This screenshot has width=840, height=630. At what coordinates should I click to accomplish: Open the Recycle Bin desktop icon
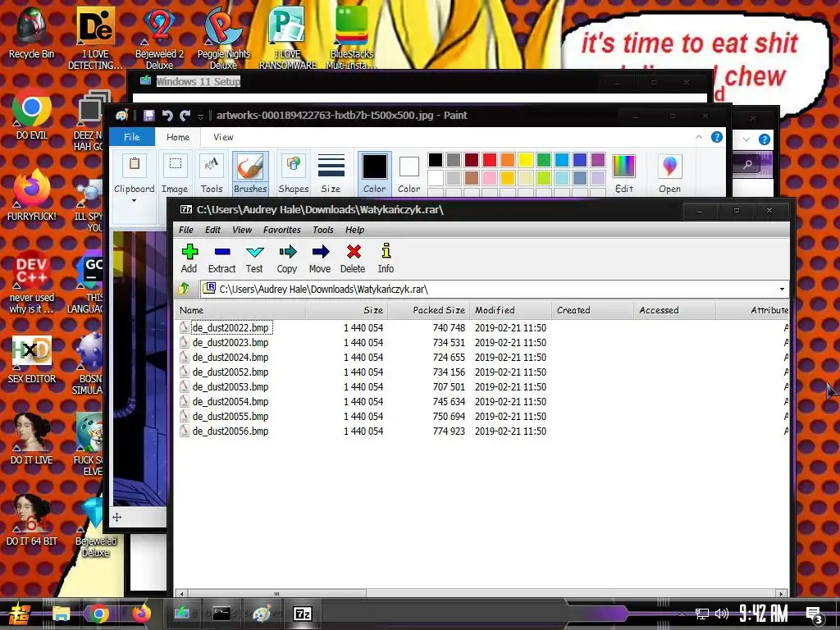(32, 32)
